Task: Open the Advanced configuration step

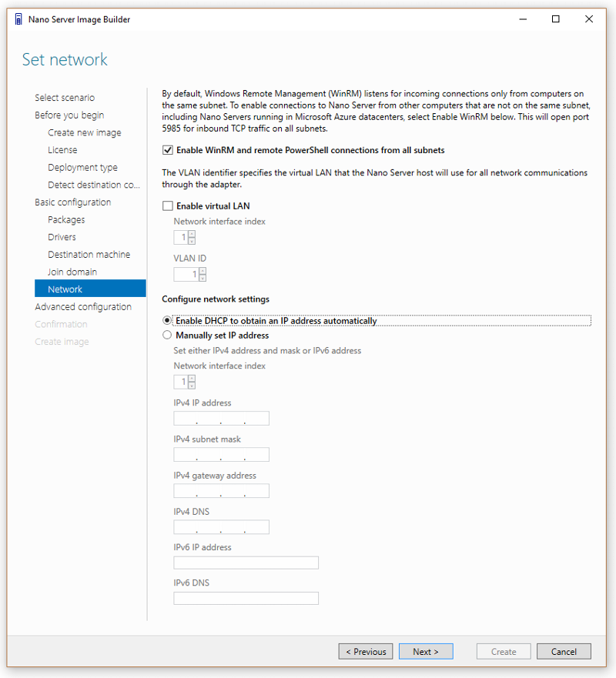Action: 83,306
